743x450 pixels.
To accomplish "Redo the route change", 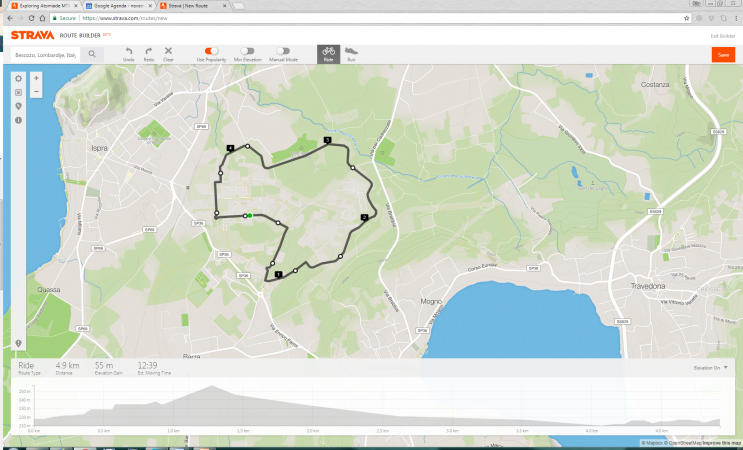I will [x=149, y=54].
